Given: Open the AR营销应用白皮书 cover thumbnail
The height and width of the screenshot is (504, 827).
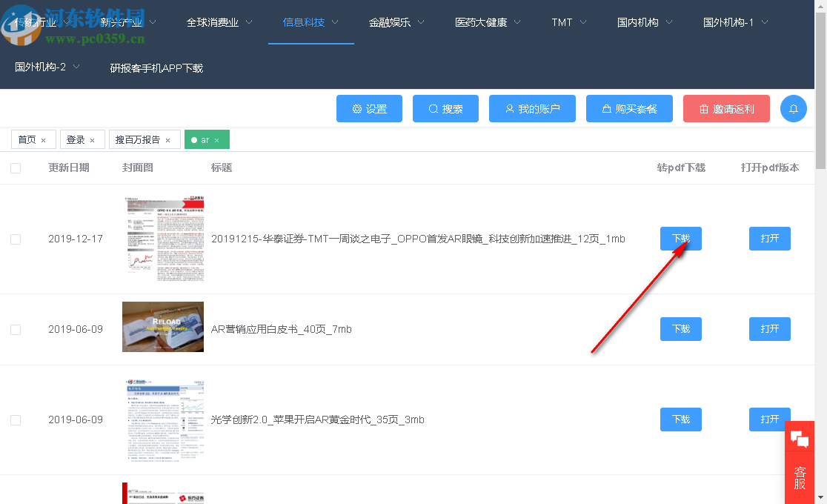Looking at the screenshot, I should (x=163, y=327).
